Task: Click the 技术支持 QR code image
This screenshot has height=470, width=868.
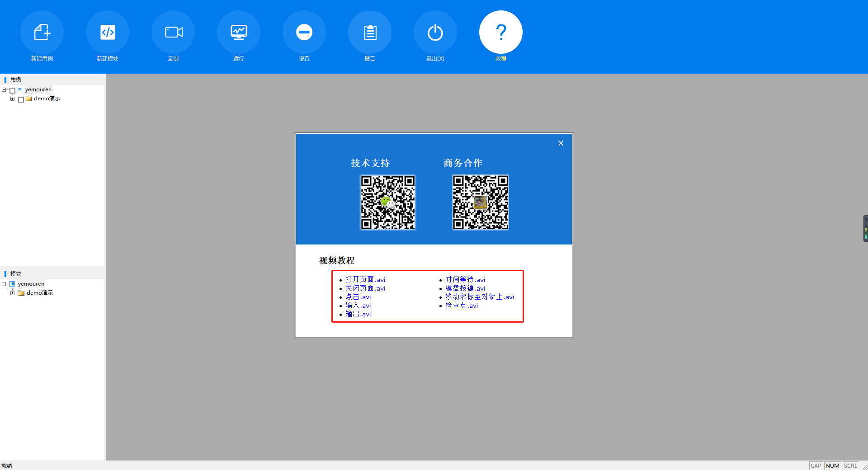Action: coord(388,202)
